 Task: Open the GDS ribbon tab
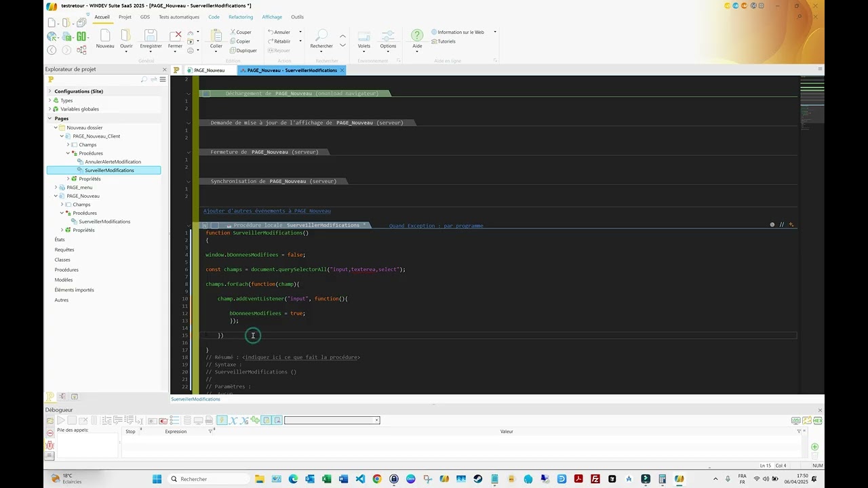point(145,17)
